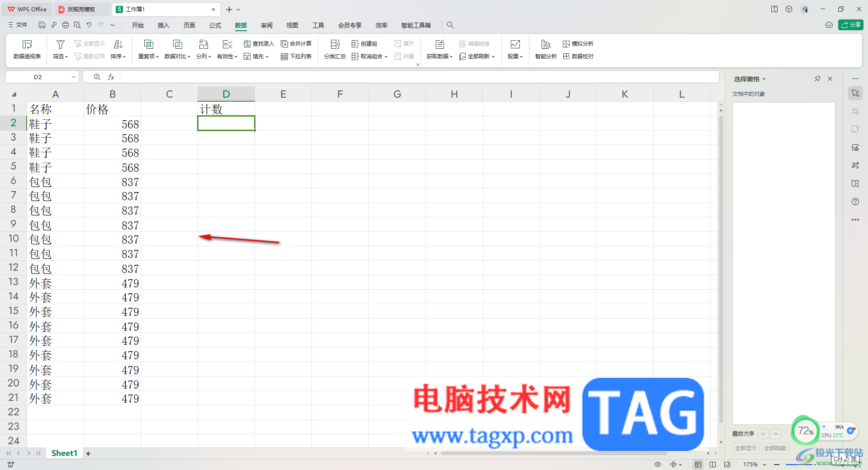
Task: Click 查找录入 lookup entry
Action: (x=259, y=44)
